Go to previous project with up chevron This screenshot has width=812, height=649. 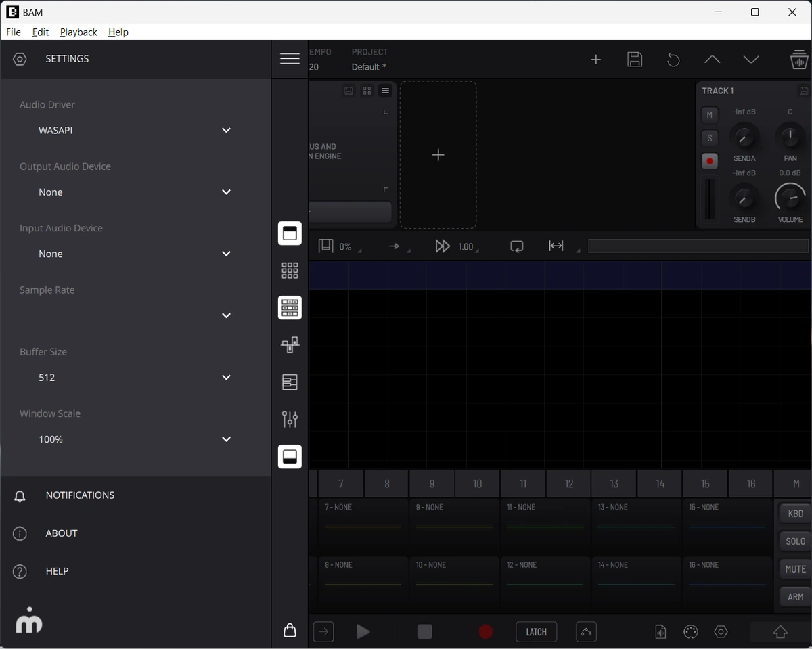[x=712, y=60]
